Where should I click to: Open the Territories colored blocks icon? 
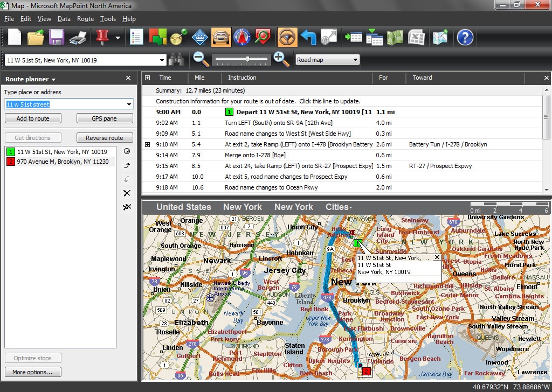coord(157,37)
